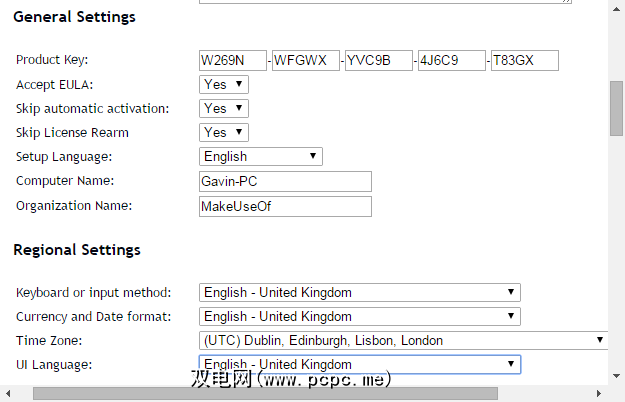Click the Computer Name field
625x402 pixels.
[x=285, y=181]
